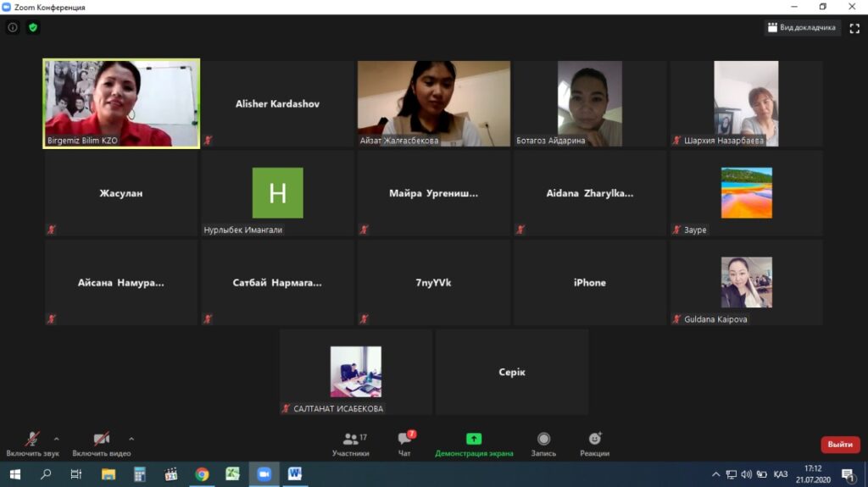Open File Explorer from taskbar
This screenshot has width=868, height=487.
coord(108,474)
